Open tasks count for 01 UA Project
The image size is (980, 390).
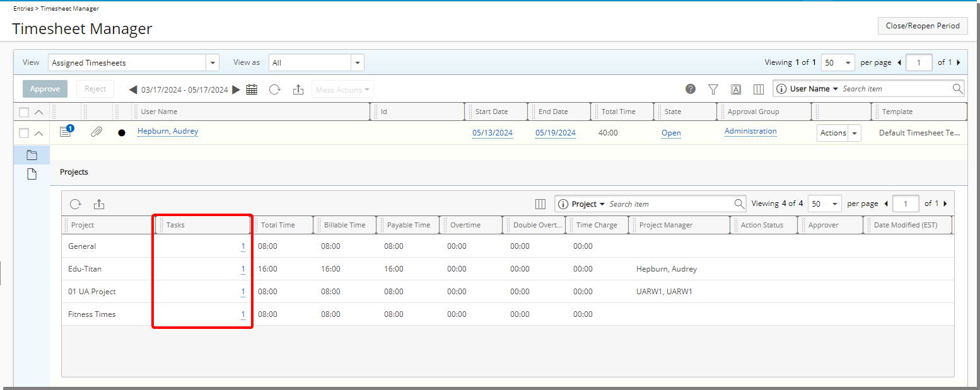(x=243, y=292)
